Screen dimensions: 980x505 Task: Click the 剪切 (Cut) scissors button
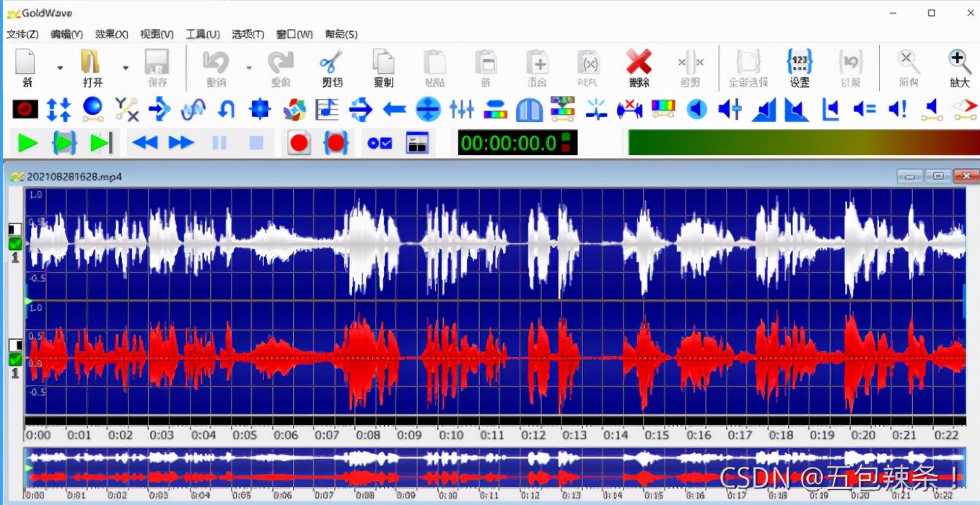coord(332,68)
